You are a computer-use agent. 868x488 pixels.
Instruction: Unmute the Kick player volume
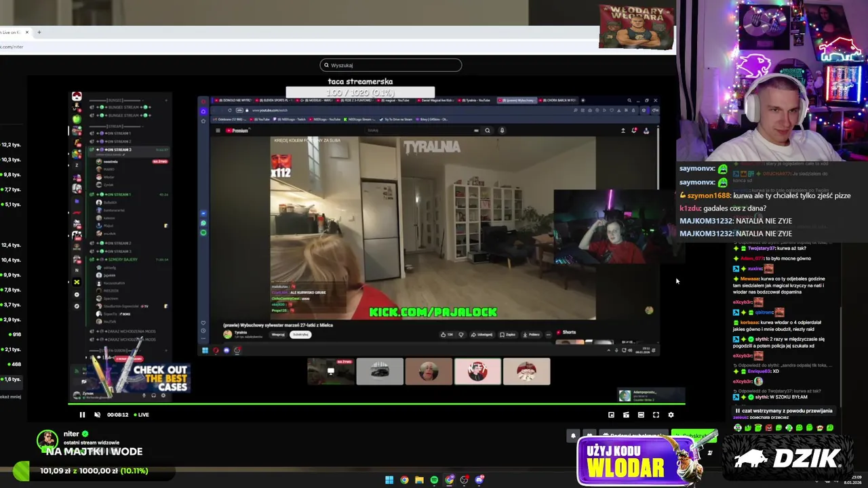click(97, 415)
